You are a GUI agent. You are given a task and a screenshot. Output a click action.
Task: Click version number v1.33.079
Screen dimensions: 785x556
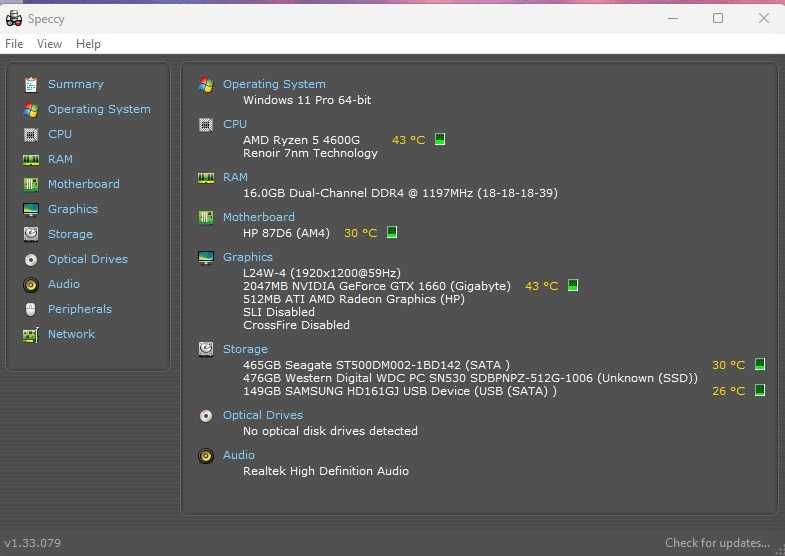(33, 543)
